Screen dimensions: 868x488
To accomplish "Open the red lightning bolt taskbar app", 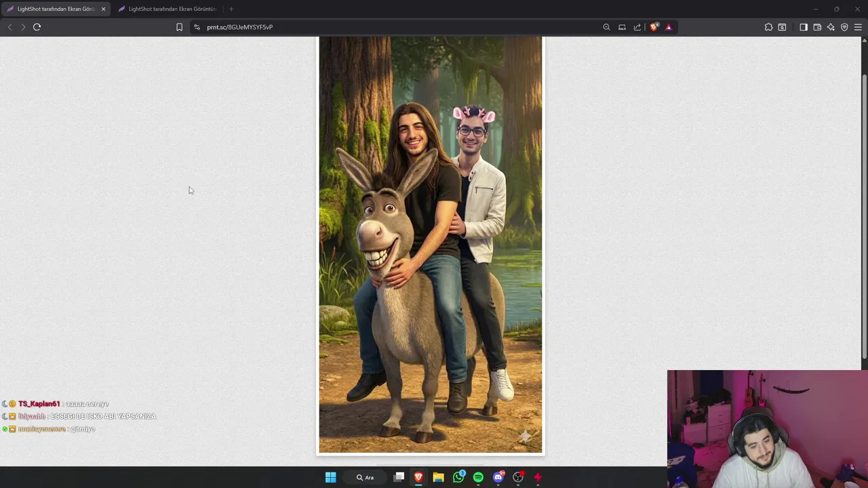I will [538, 477].
